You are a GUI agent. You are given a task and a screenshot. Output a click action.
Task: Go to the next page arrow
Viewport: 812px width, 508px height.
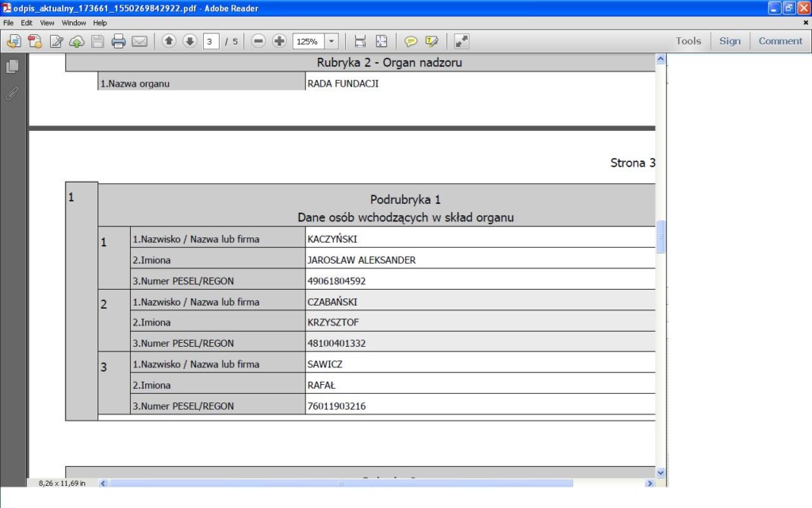[190, 41]
